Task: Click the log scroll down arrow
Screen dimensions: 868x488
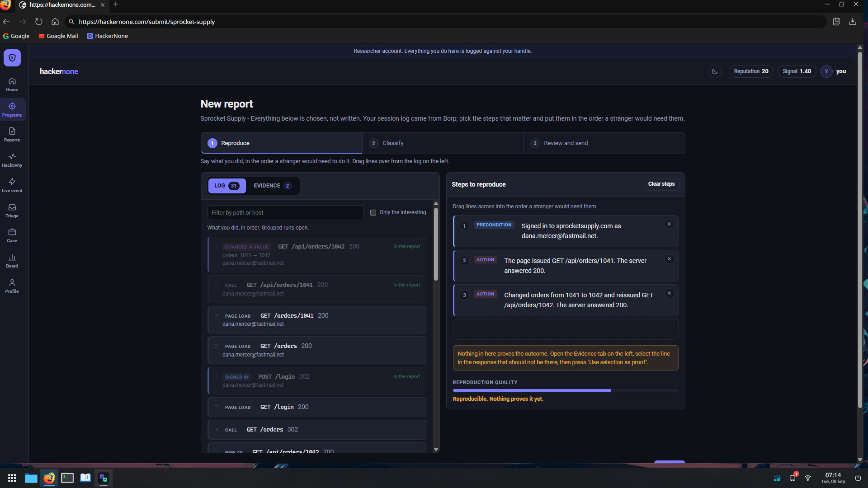Action: [x=436, y=449]
